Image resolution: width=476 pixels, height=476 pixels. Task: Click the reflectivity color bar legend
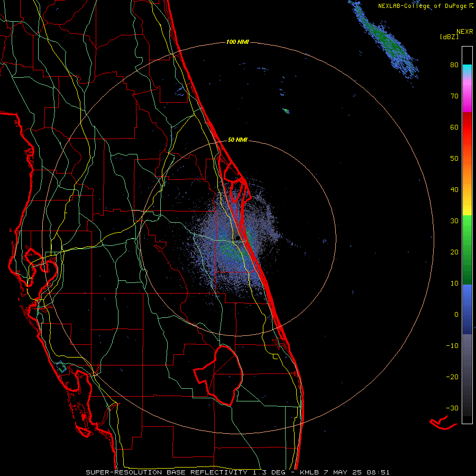tap(467, 235)
